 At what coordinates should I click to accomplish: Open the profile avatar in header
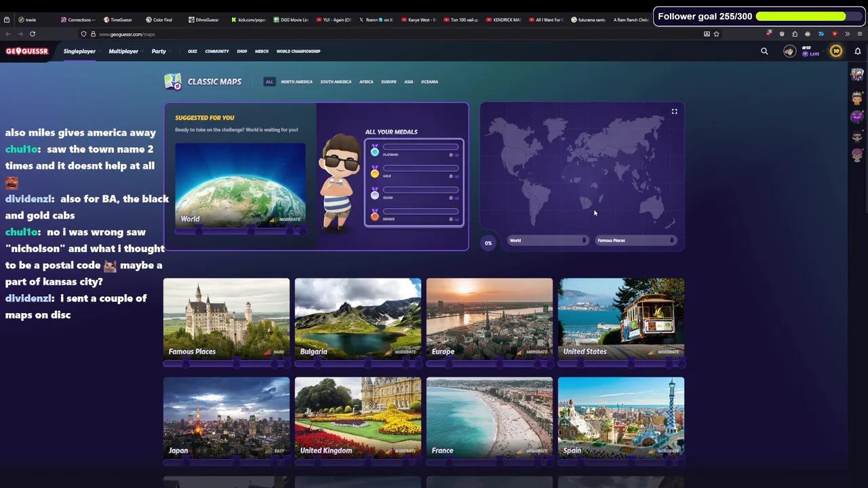tap(789, 52)
